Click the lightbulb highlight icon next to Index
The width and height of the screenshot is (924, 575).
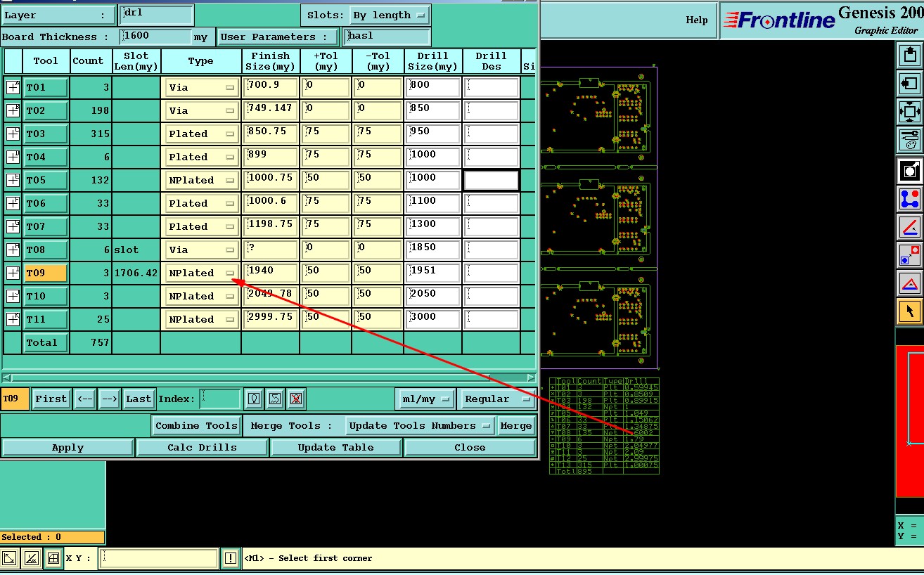[x=254, y=399]
